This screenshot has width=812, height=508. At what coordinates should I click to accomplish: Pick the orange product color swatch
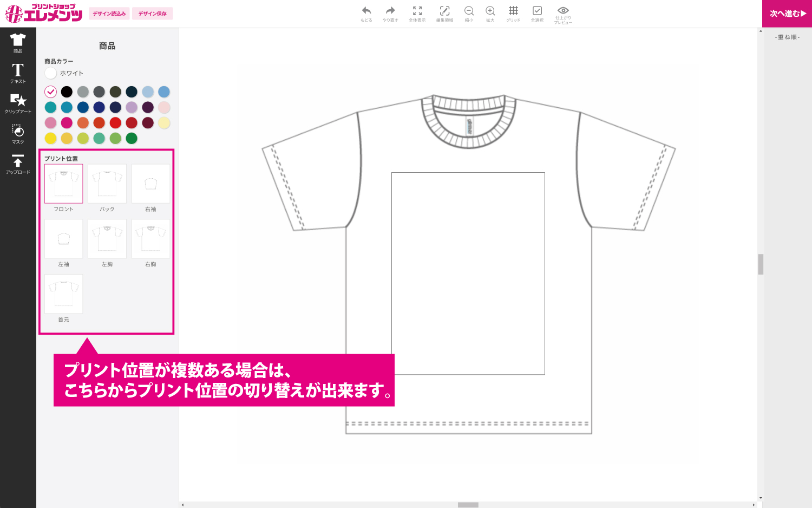click(83, 123)
